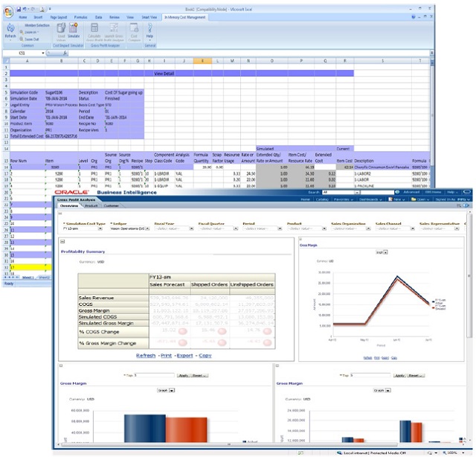Switch to the Insert ribbon tab
The width and height of the screenshot is (476, 457).
pos(38,17)
